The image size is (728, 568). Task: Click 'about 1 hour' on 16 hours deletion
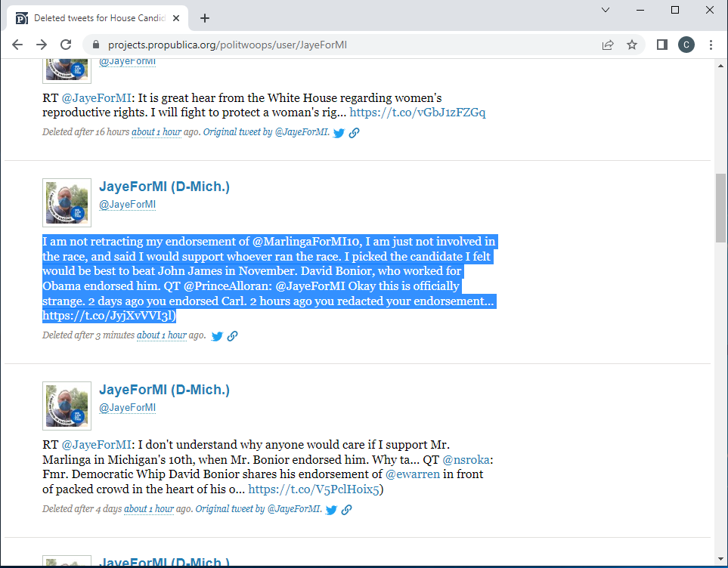point(156,131)
